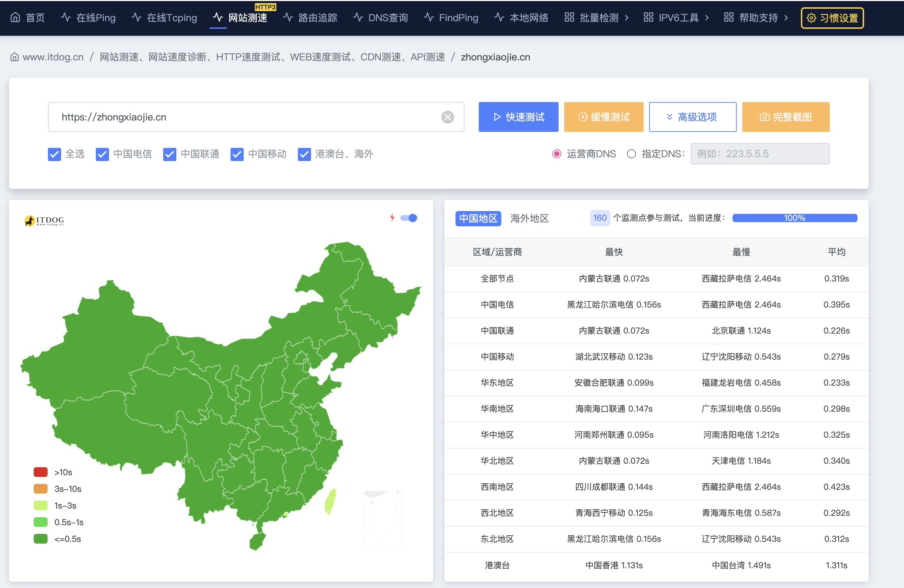The width and height of the screenshot is (904, 588).
Task: Click the camera icon 完整截图 button
Action: (764, 117)
